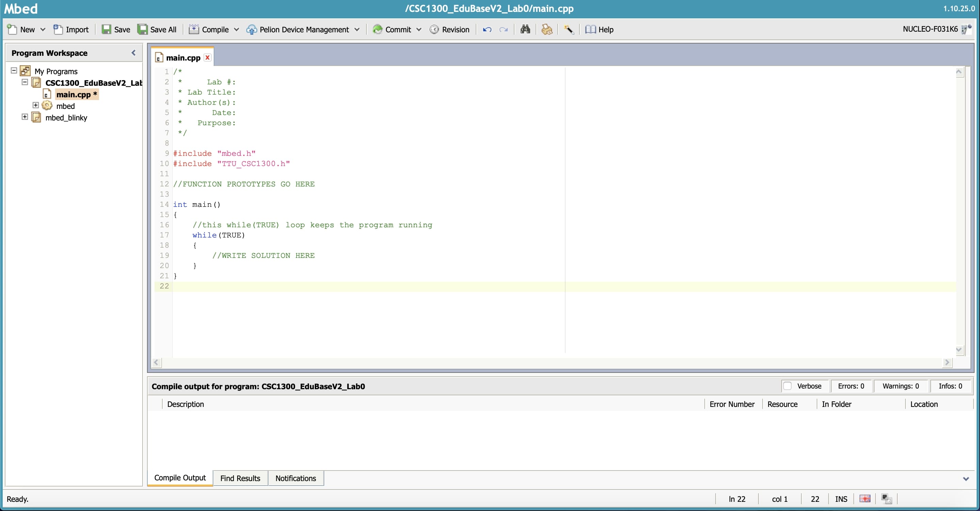Switch to the Notifications tab

pyautogui.click(x=296, y=478)
